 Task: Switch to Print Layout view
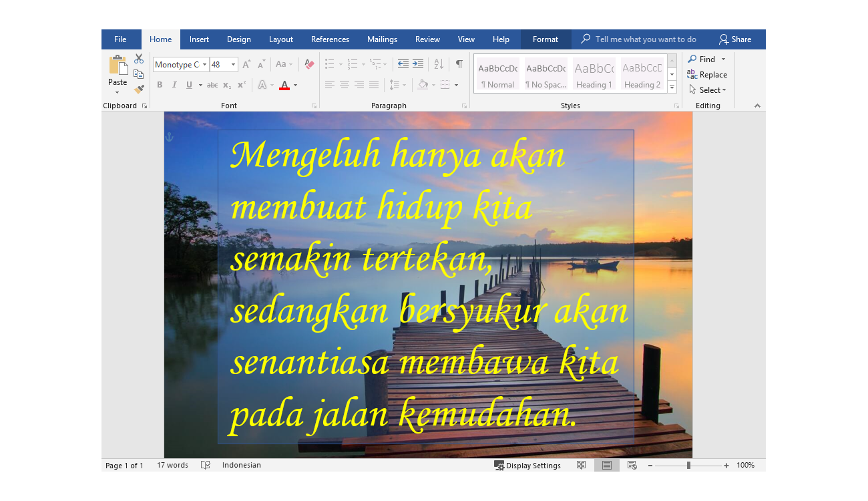(x=607, y=465)
